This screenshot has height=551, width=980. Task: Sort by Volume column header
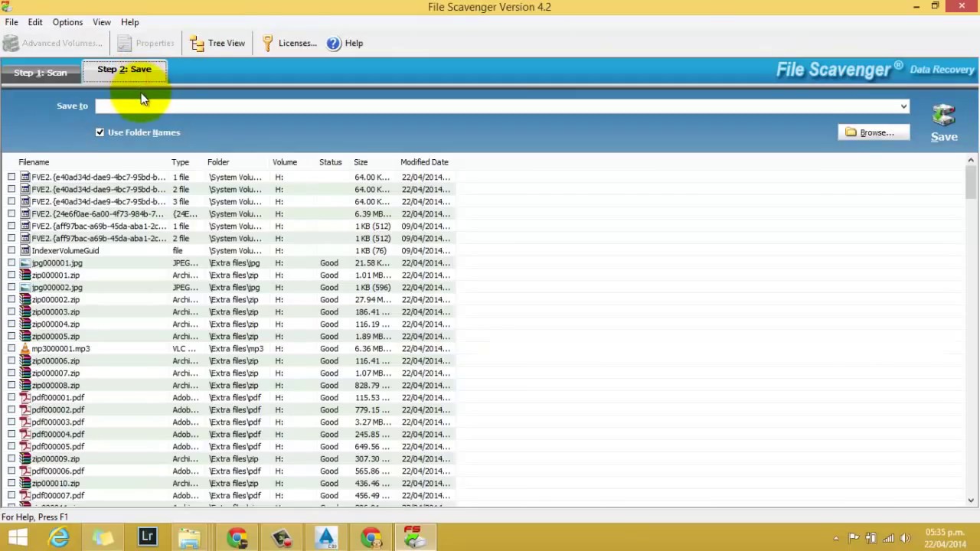285,162
